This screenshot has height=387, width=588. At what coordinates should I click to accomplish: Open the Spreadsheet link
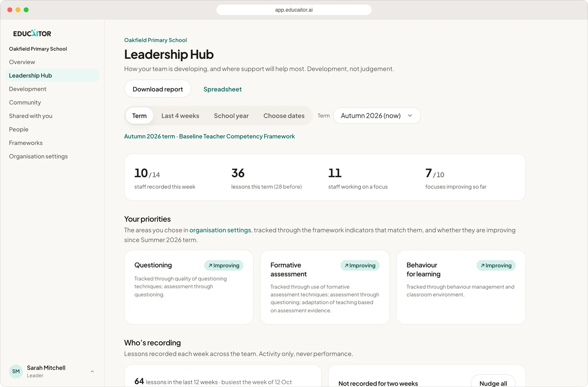(x=222, y=89)
